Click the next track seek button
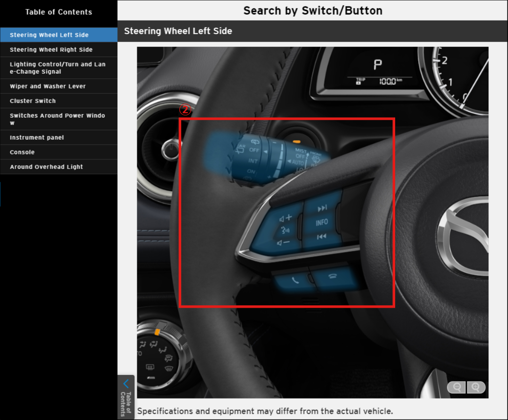Image resolution: width=508 pixels, height=420 pixels. (x=322, y=209)
